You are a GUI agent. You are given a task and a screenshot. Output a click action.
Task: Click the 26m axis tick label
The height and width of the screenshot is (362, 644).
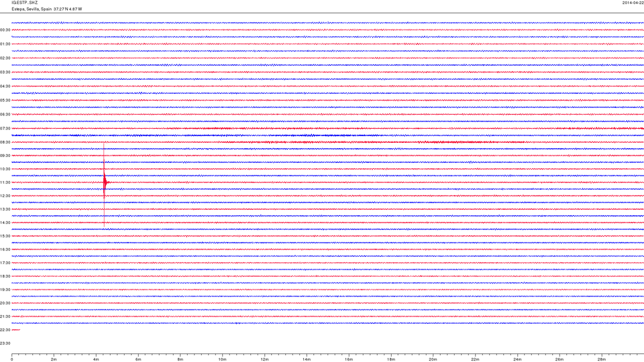[559, 359]
